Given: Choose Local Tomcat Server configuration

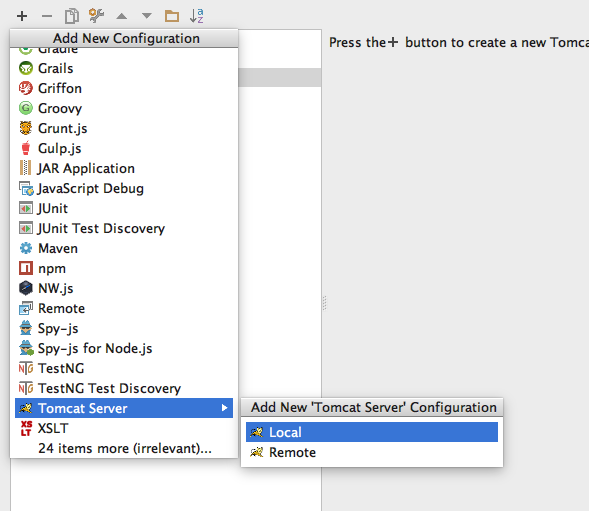Looking at the screenshot, I should click(x=372, y=432).
